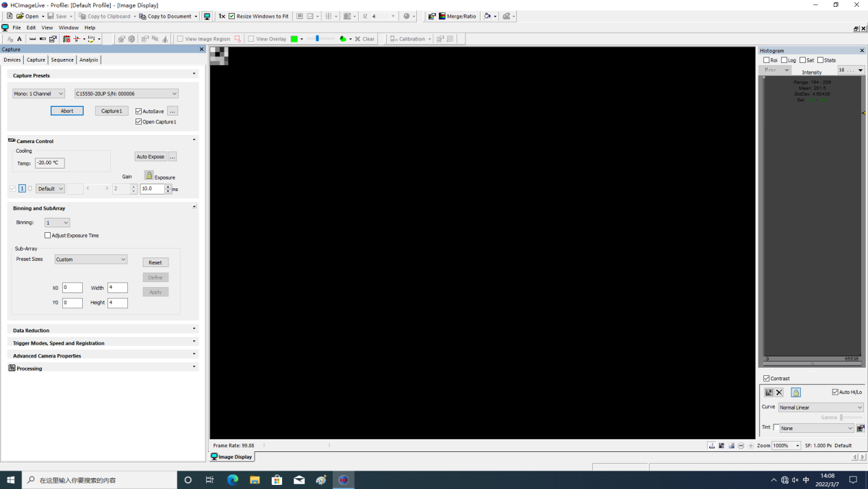
Task: Open the Window menu
Action: click(x=68, y=28)
